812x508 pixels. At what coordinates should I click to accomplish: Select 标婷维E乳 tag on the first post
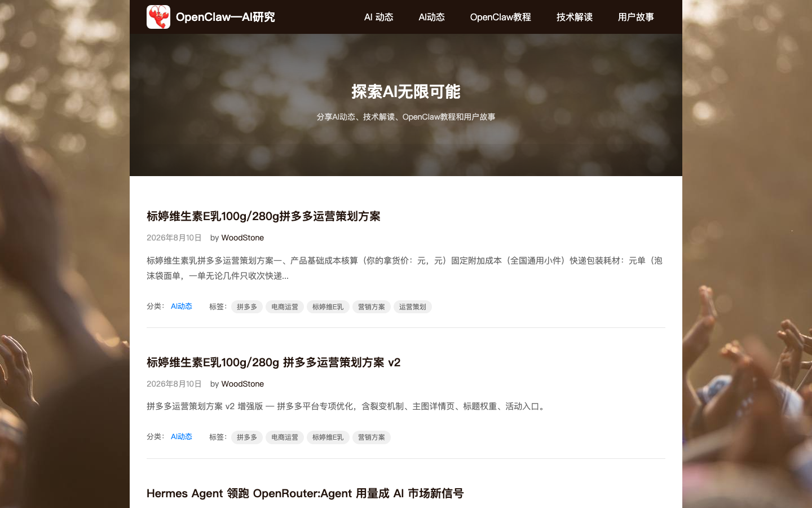tap(328, 307)
